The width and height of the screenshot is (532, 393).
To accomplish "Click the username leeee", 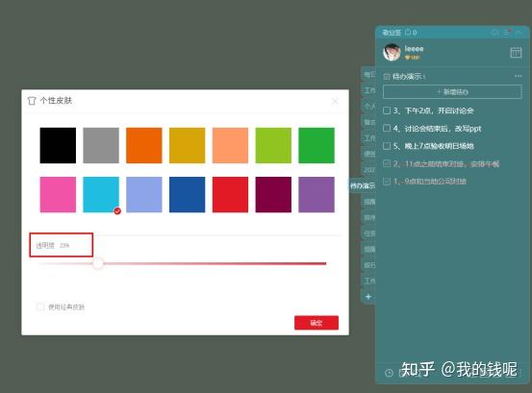I will 414,49.
